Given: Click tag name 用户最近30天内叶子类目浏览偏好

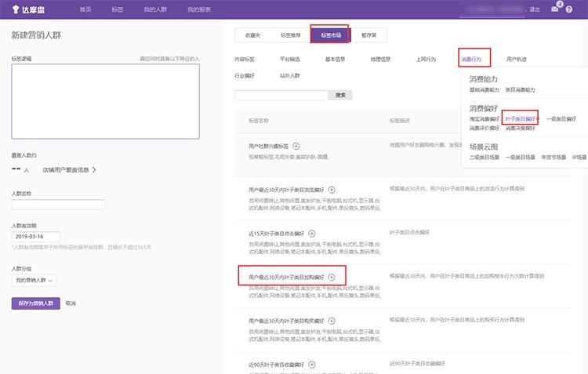Looking at the screenshot, I should (286, 190).
